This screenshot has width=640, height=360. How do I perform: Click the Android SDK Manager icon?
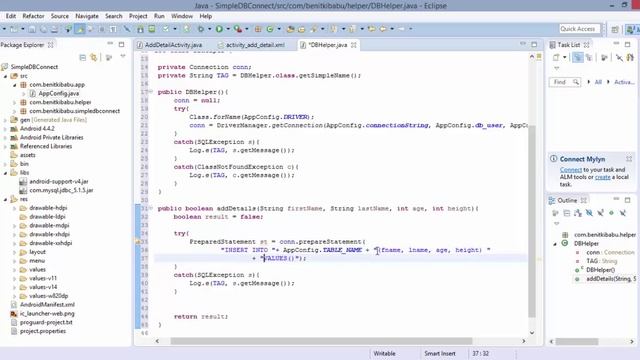click(140, 29)
